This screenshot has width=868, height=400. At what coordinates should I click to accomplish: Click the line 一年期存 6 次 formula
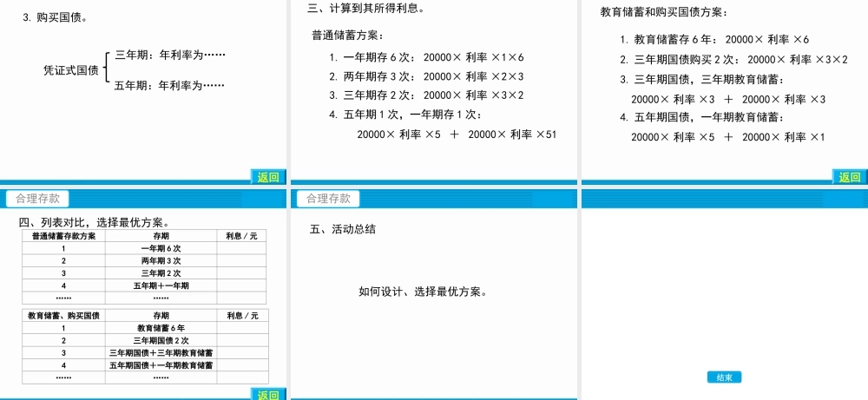click(426, 57)
